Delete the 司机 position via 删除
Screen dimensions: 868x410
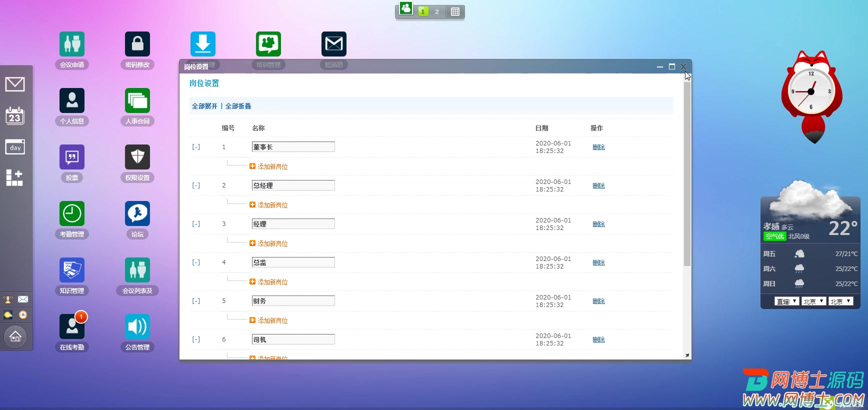(x=598, y=339)
